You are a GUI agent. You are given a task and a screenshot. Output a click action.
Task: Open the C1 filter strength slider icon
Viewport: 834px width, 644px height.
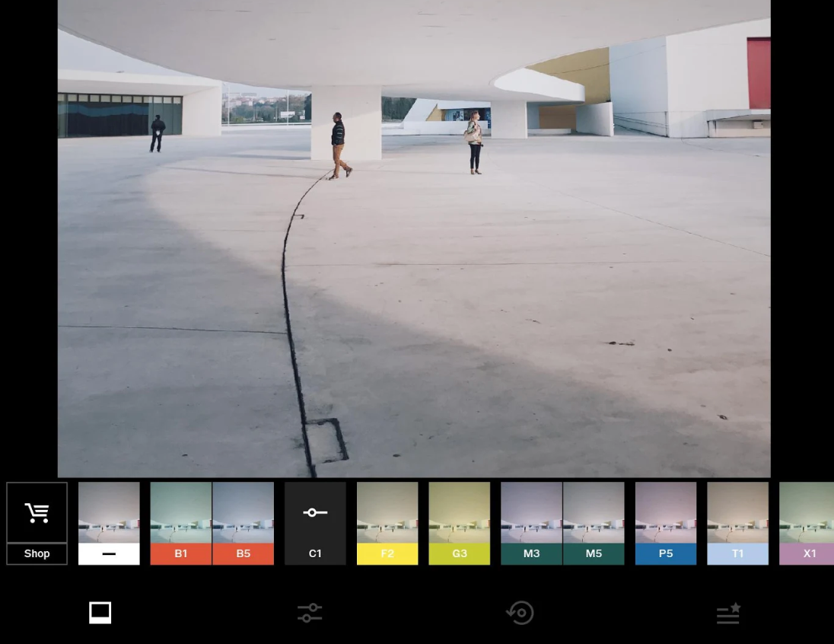[x=315, y=512]
